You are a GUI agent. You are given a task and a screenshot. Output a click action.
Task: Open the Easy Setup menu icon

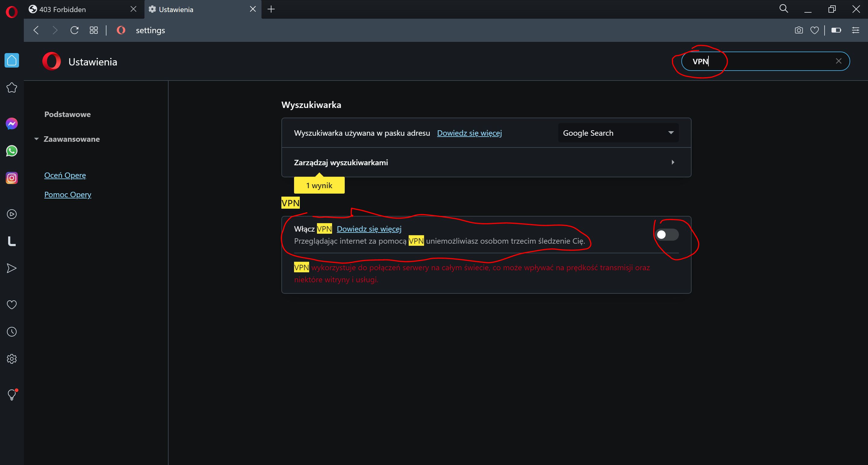855,30
